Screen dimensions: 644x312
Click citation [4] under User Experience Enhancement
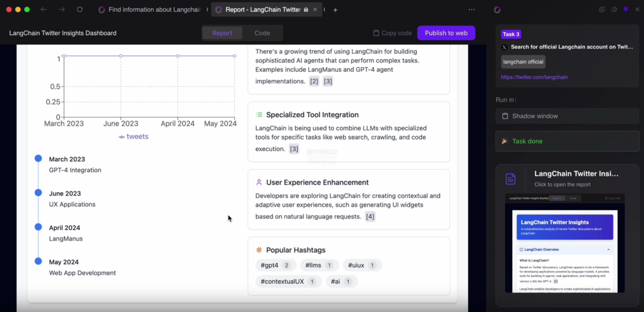pos(370,217)
